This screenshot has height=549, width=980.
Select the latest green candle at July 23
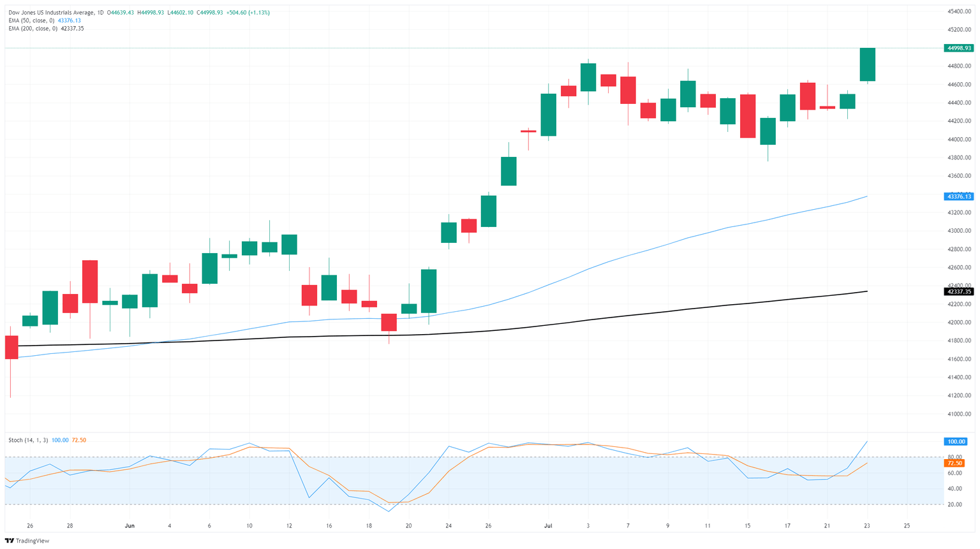867,64
